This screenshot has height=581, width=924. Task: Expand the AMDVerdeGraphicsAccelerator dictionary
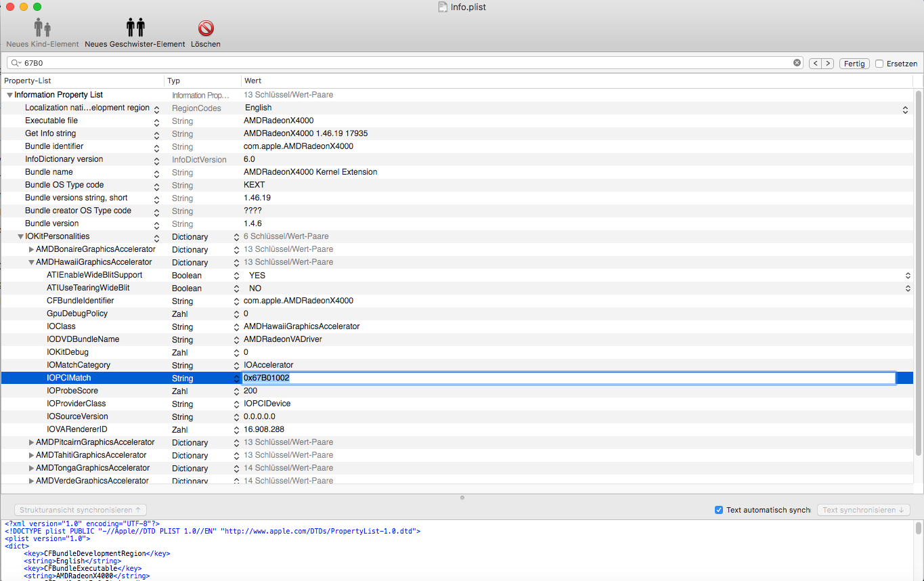[x=32, y=481]
